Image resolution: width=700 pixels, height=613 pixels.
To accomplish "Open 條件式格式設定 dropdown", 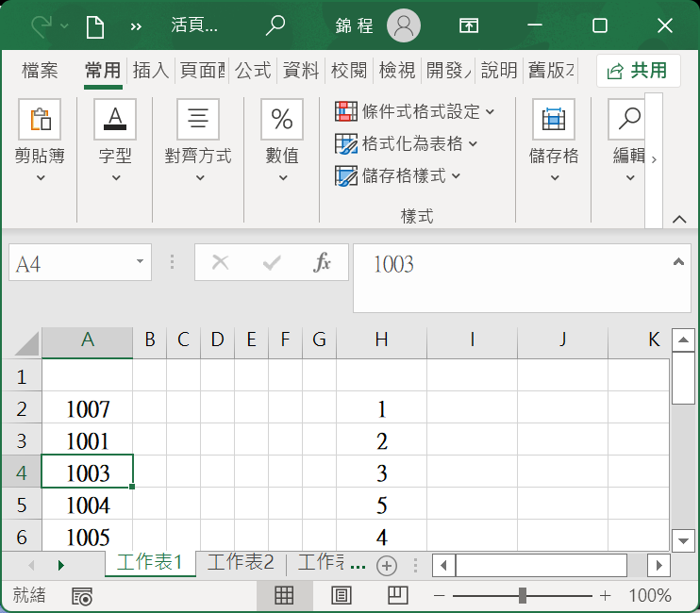I will tap(415, 111).
